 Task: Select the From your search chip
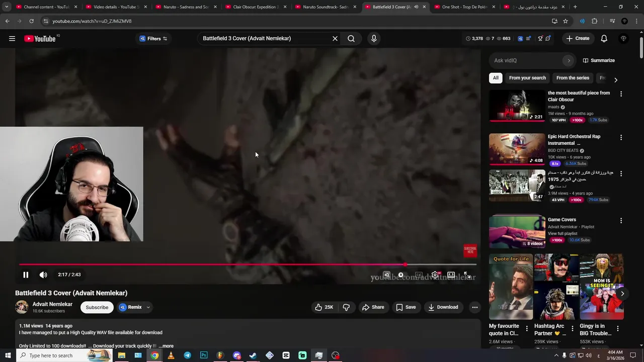coord(527,78)
